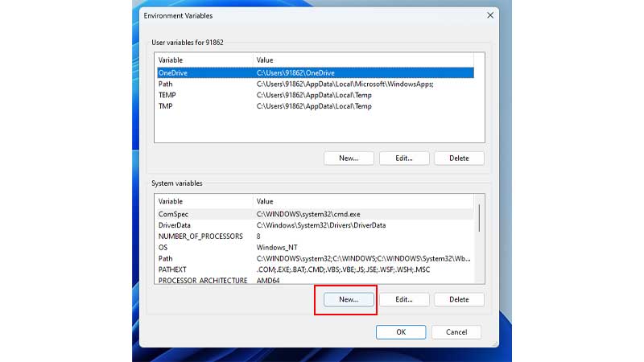Click the Variable column header in User variables
Image resolution: width=644 pixels, height=362 pixels.
[204, 60]
